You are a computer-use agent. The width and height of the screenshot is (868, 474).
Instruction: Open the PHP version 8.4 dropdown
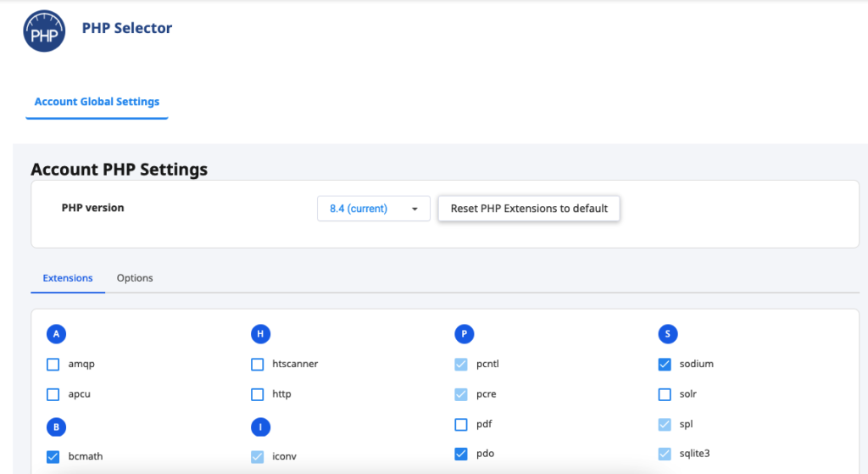click(x=374, y=209)
